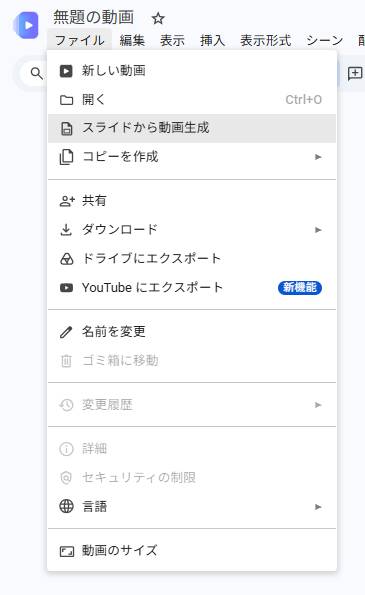Click the globe icon beside 言語
This screenshot has width=365, height=595.
[x=66, y=506]
